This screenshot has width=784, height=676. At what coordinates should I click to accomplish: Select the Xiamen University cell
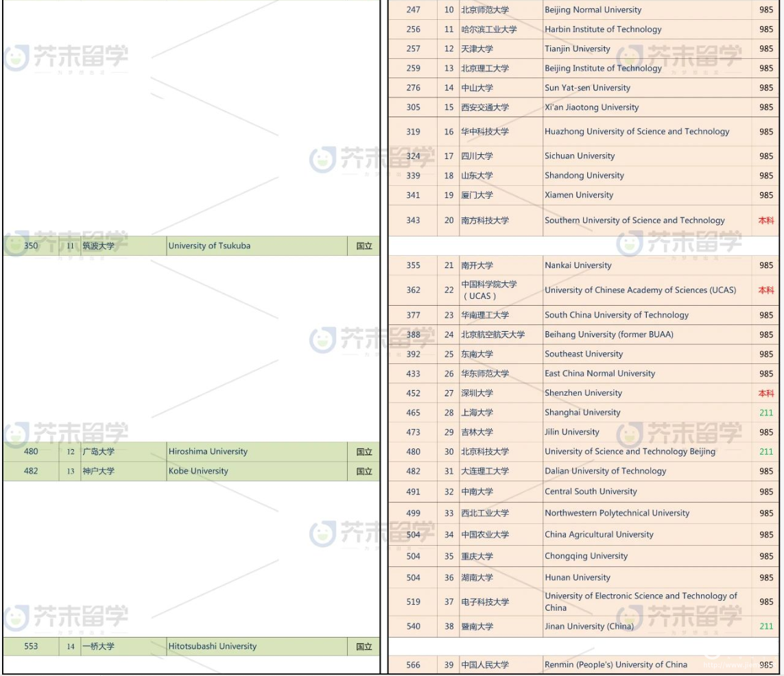pos(647,195)
